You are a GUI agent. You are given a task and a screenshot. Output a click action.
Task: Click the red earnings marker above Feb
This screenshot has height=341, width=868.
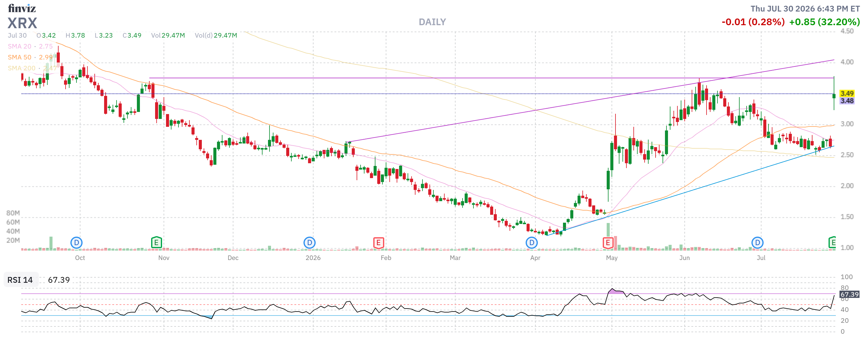[x=378, y=242]
